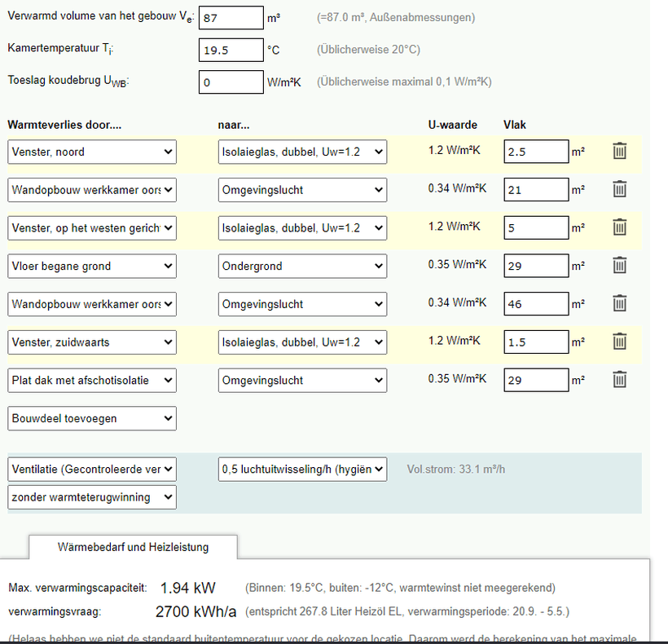
Task: Click the 2.5 m² area field
Action: (536, 152)
